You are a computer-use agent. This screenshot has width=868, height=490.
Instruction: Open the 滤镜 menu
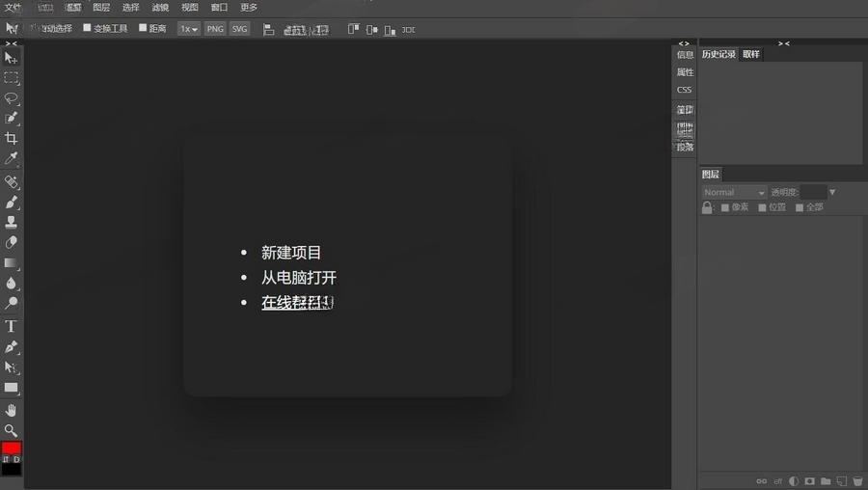(x=160, y=7)
